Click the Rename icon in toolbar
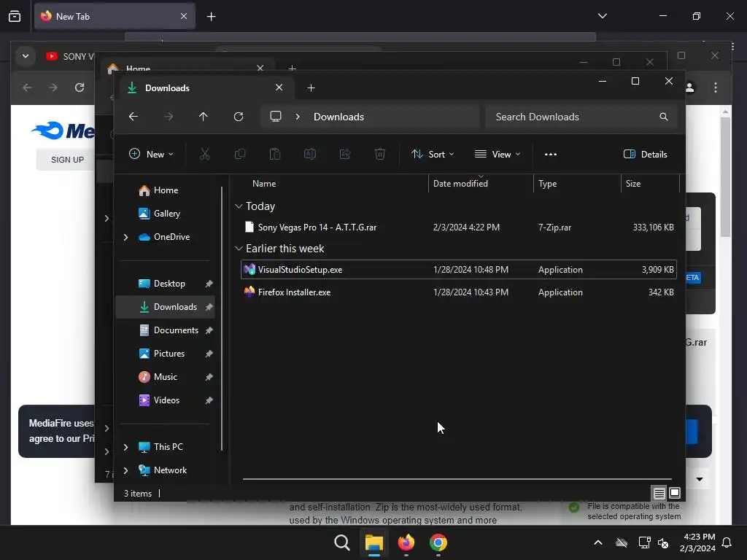 point(309,155)
